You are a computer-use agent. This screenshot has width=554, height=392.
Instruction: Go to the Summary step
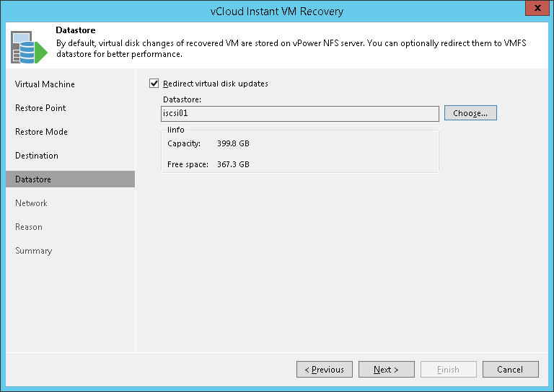(x=33, y=251)
